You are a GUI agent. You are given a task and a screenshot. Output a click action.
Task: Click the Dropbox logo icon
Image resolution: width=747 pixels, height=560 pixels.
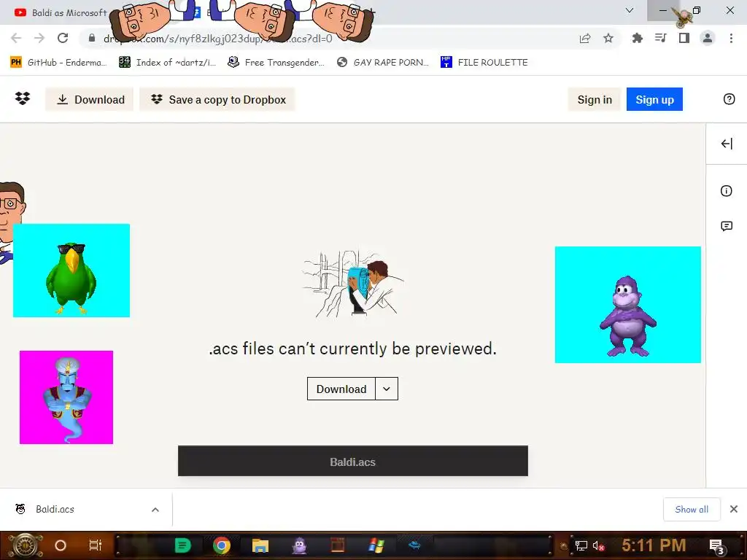[23, 98]
